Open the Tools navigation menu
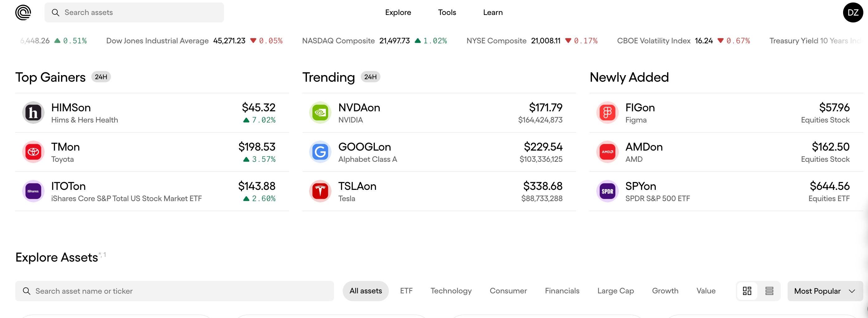868x318 pixels. 447,12
